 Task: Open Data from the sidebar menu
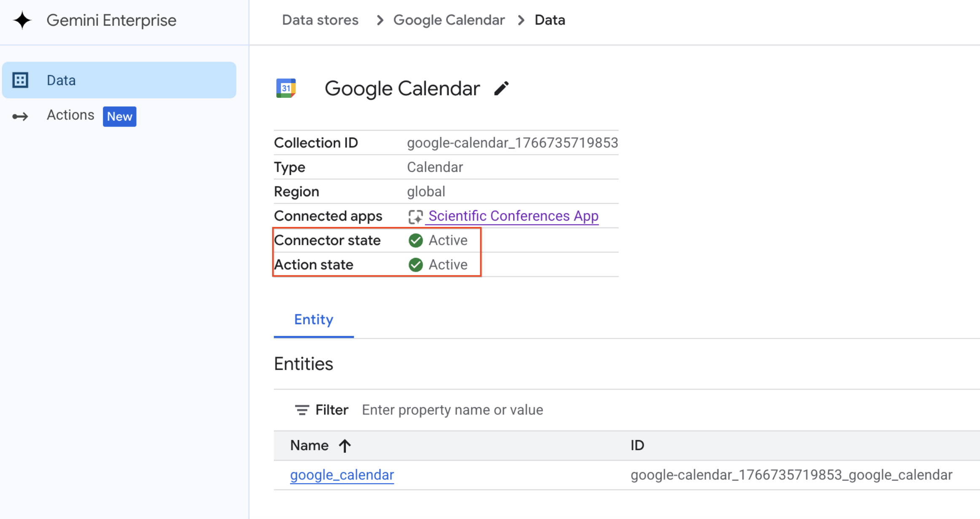click(x=61, y=80)
